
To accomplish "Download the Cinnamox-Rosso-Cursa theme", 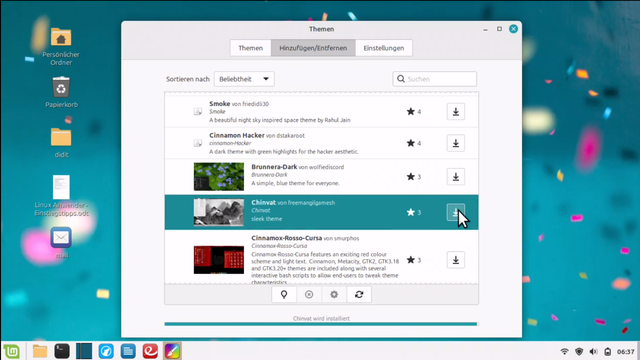I will [456, 260].
